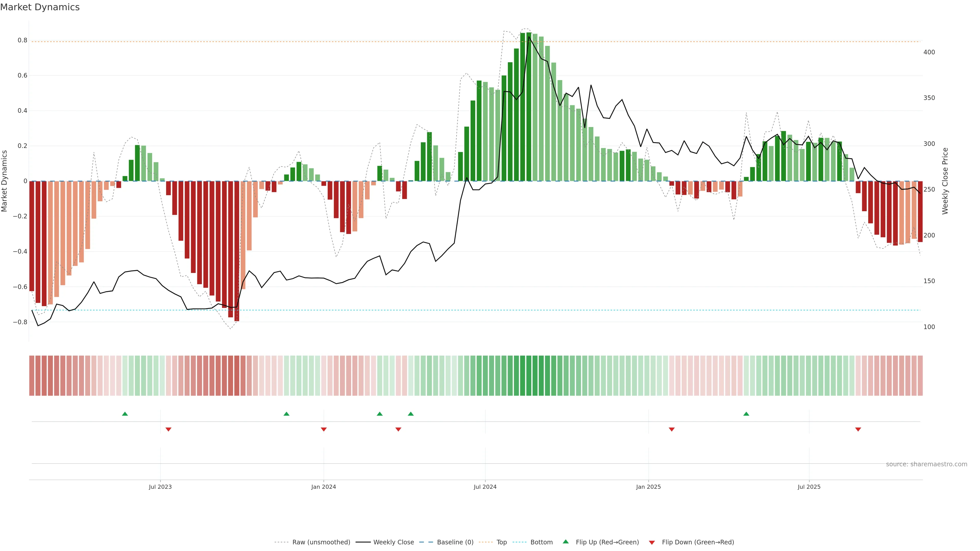Click the earliest green flip-up triangle marker
This screenshot has width=980, height=551.
(125, 414)
